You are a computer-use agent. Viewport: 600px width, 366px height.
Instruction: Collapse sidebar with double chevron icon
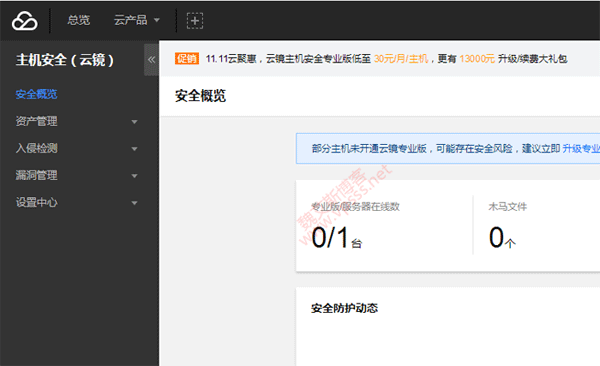tap(152, 60)
